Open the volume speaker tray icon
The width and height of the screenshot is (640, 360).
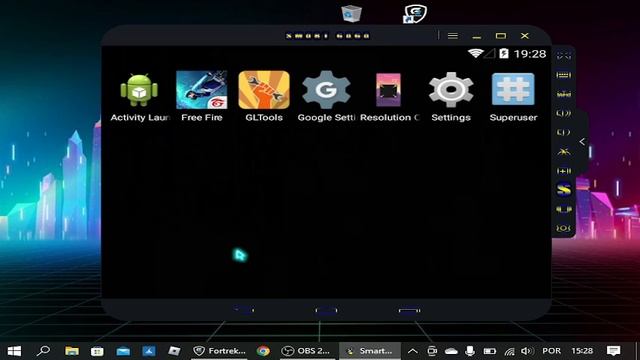(527, 351)
